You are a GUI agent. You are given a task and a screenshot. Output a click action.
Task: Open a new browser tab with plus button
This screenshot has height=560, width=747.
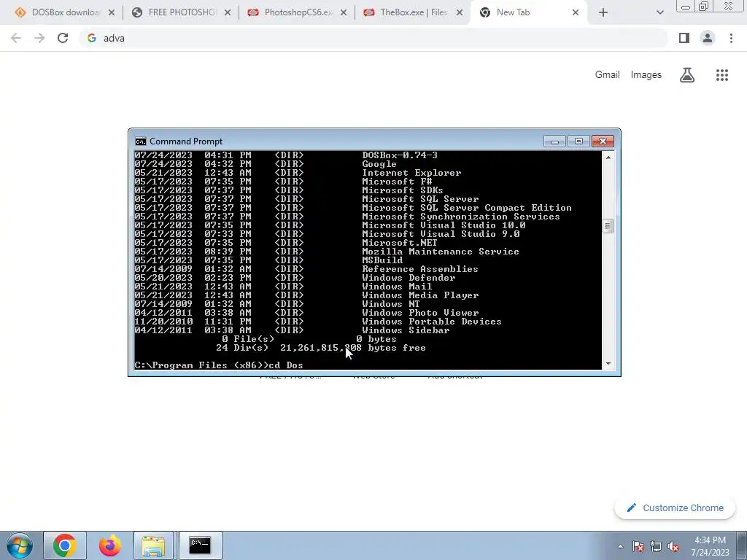tap(603, 13)
